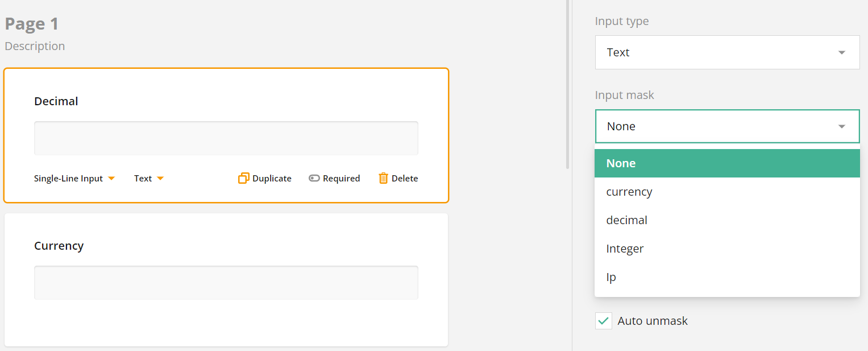Select the Currency question title
Screen dimensions: 868x351
(59, 246)
